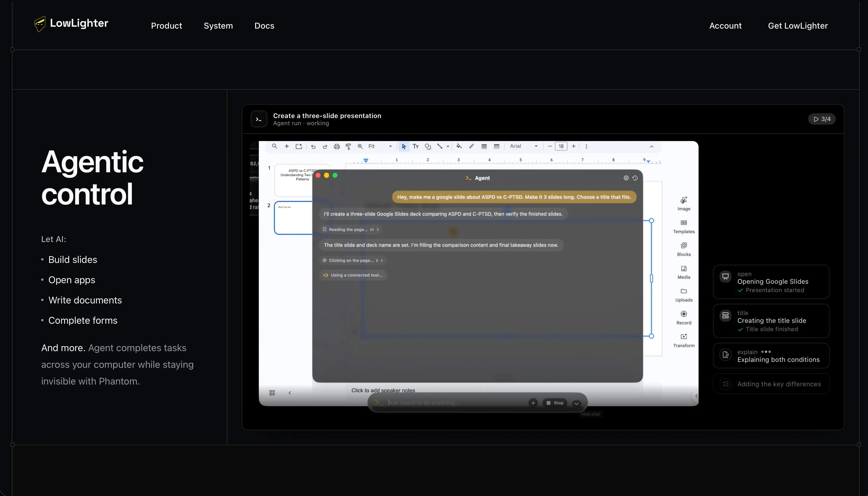Select the shape tool icon

tap(428, 146)
